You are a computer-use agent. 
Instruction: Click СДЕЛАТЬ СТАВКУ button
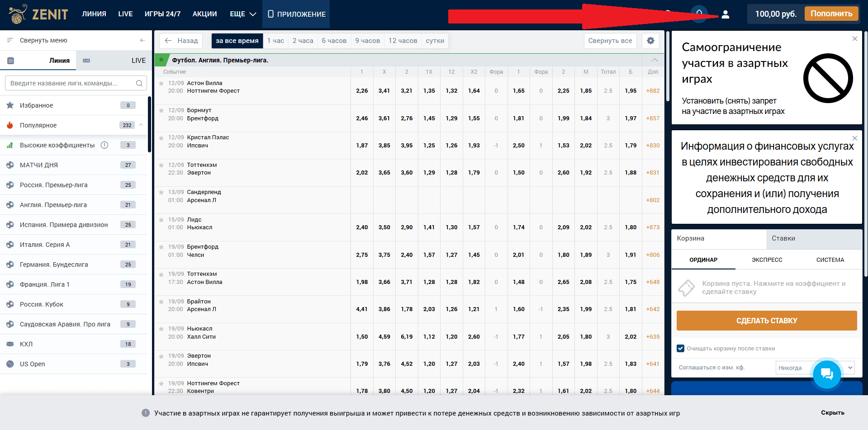[767, 321]
